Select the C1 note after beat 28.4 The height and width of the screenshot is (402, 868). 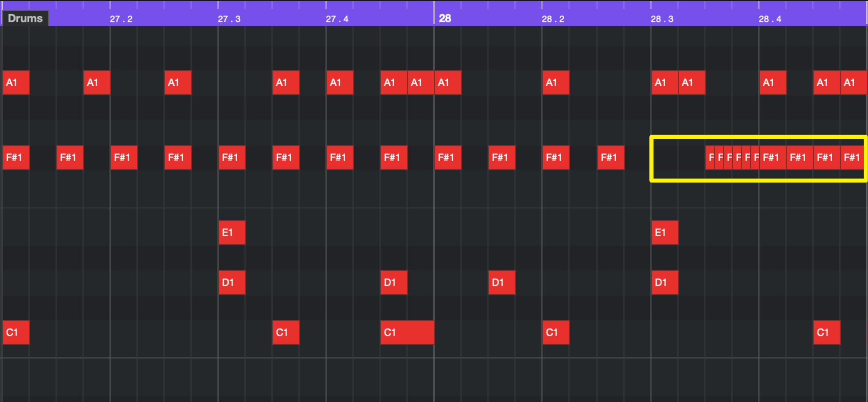[x=827, y=332]
